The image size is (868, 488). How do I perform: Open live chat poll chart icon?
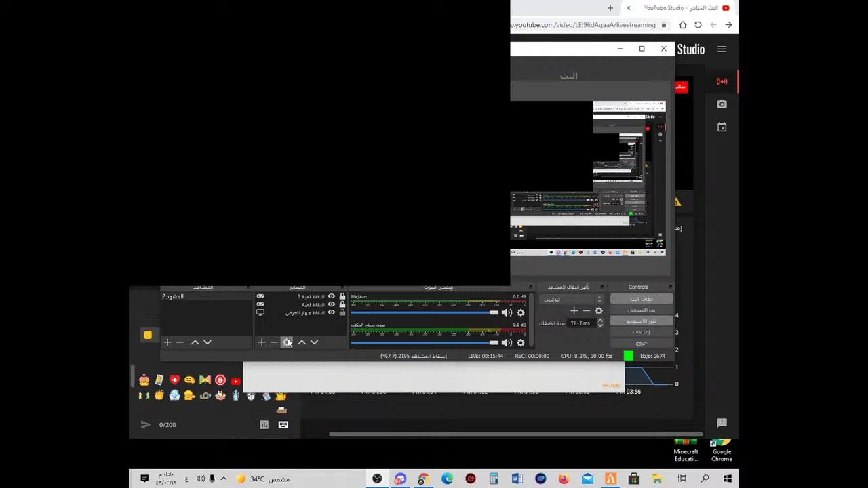(264, 424)
